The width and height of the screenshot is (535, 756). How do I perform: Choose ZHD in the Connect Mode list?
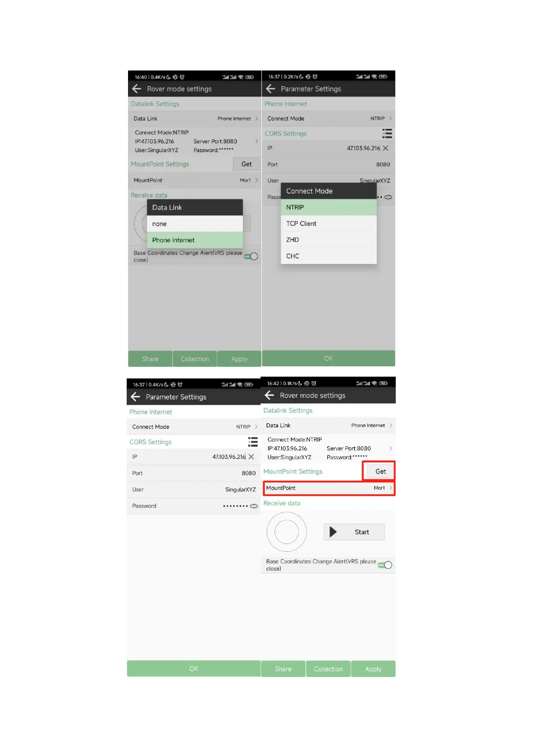tap(329, 240)
